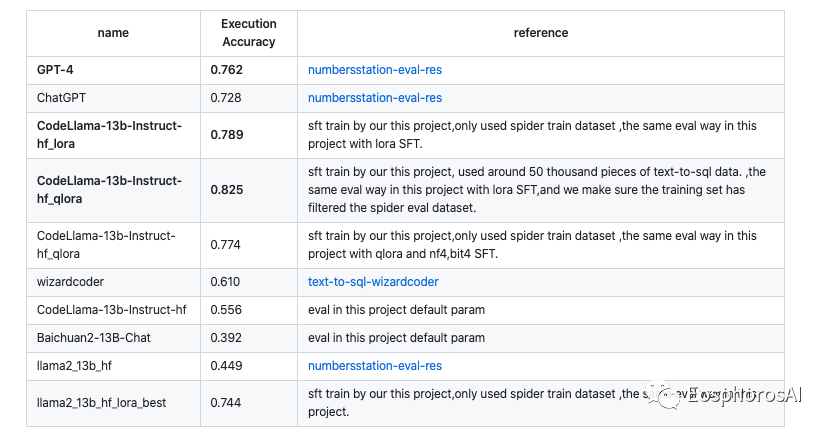This screenshot has height=433, width=829.
Task: Open the numbersstation-eval-res link in the GPT-4 row
Action: click(374, 70)
